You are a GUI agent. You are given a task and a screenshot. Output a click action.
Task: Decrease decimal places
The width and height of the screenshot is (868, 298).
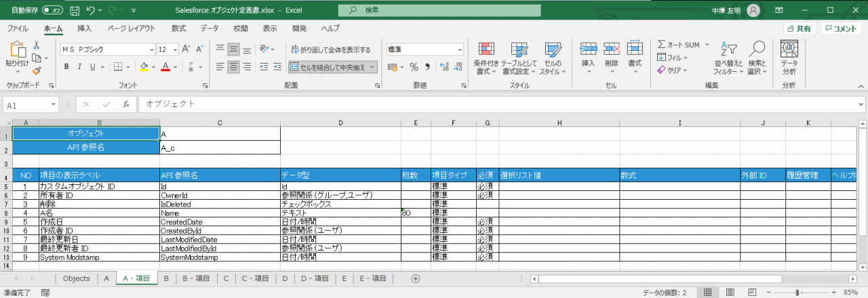pos(458,66)
